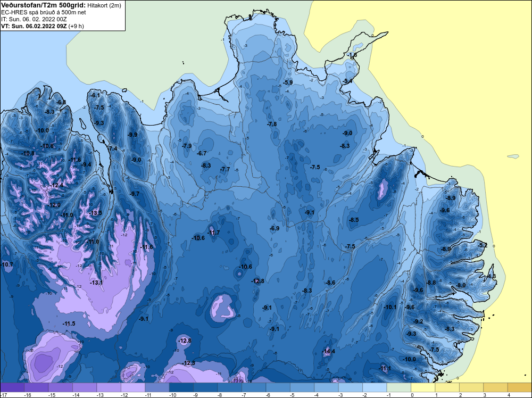Select the -12.0 temperature value
The height and width of the screenshot is (398, 532).
tap(54, 205)
